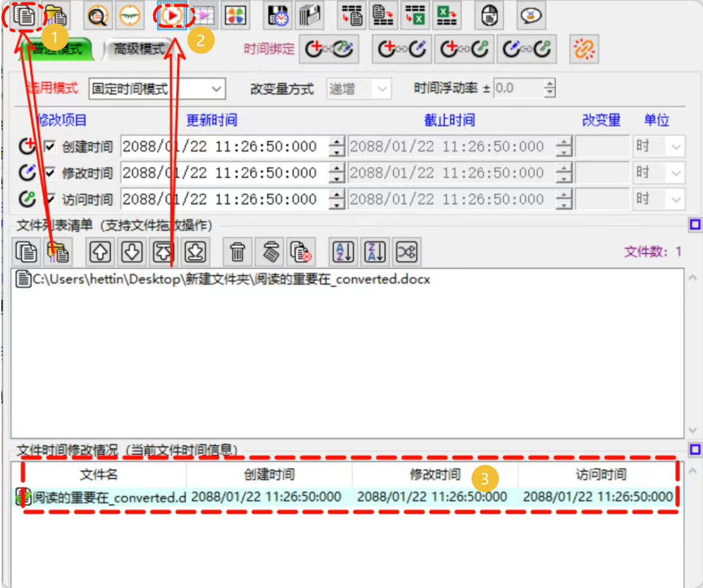Image resolution: width=703 pixels, height=588 pixels.
Task: Uncheck the 创建时间 checkbox
Action: (50, 147)
